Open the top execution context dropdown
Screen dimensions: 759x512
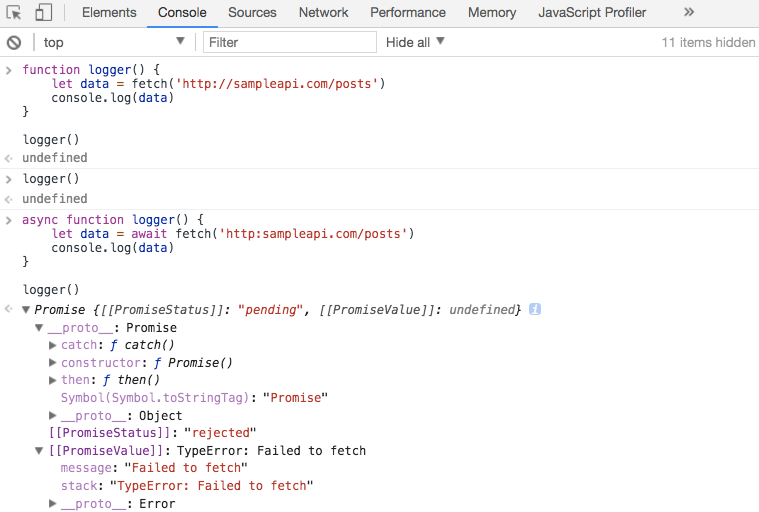pos(114,43)
